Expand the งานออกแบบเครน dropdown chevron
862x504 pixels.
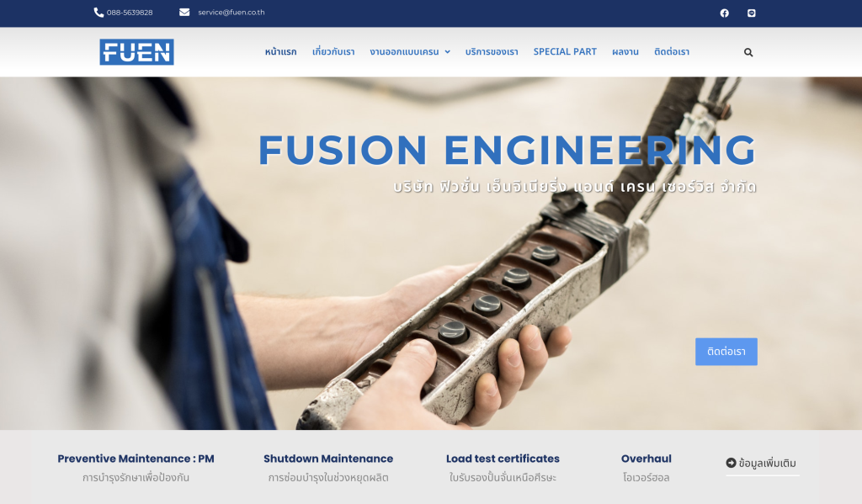point(448,51)
